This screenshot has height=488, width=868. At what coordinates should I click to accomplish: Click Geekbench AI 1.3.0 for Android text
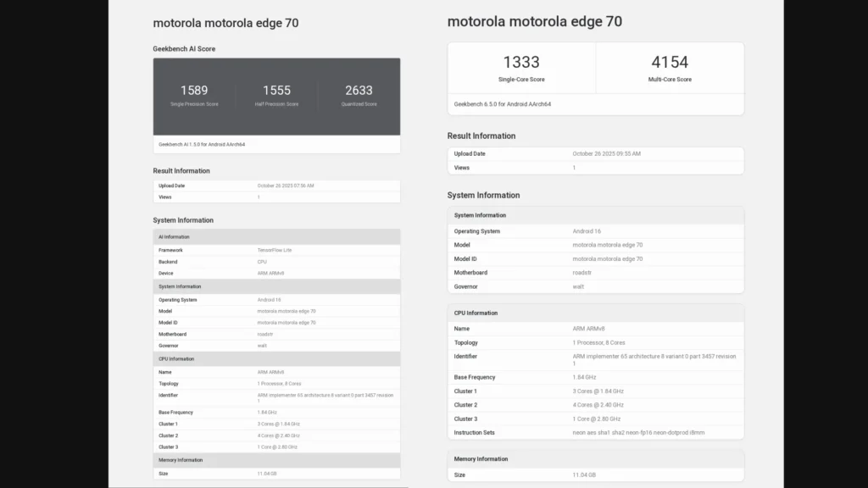(202, 144)
